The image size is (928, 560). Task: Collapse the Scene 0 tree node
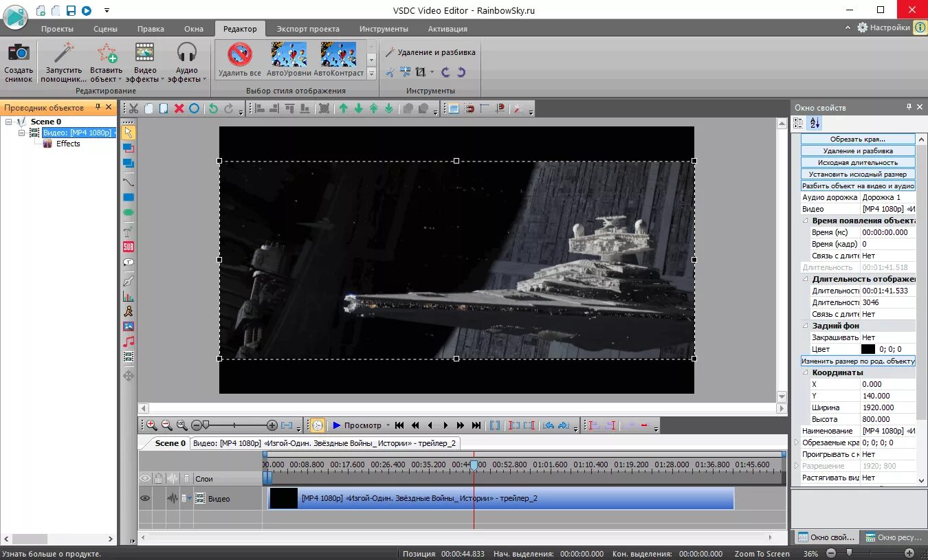[9, 122]
